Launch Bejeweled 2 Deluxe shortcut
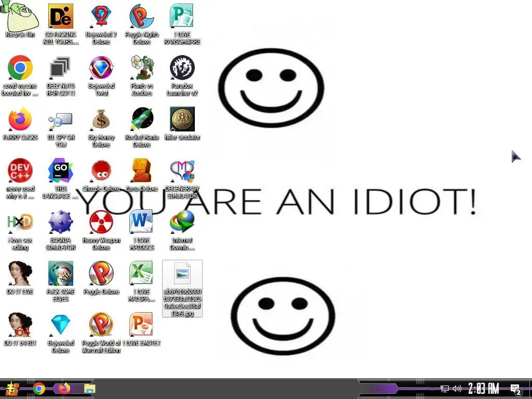Viewport: 532px width, 399px height. [101, 24]
